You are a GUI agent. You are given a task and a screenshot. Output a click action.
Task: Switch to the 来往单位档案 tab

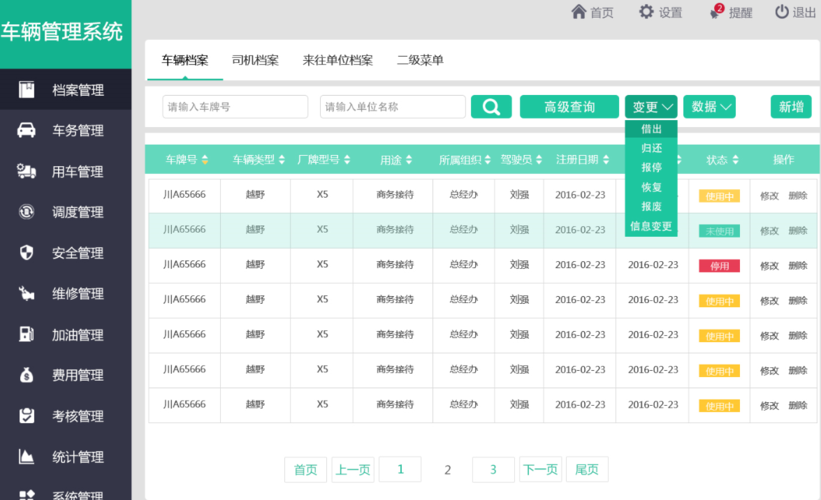(x=338, y=60)
